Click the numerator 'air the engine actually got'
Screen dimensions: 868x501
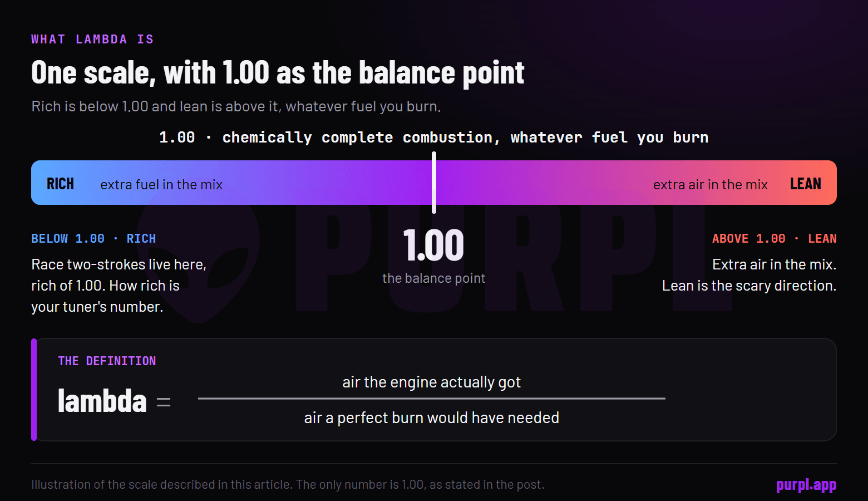pyautogui.click(x=432, y=382)
